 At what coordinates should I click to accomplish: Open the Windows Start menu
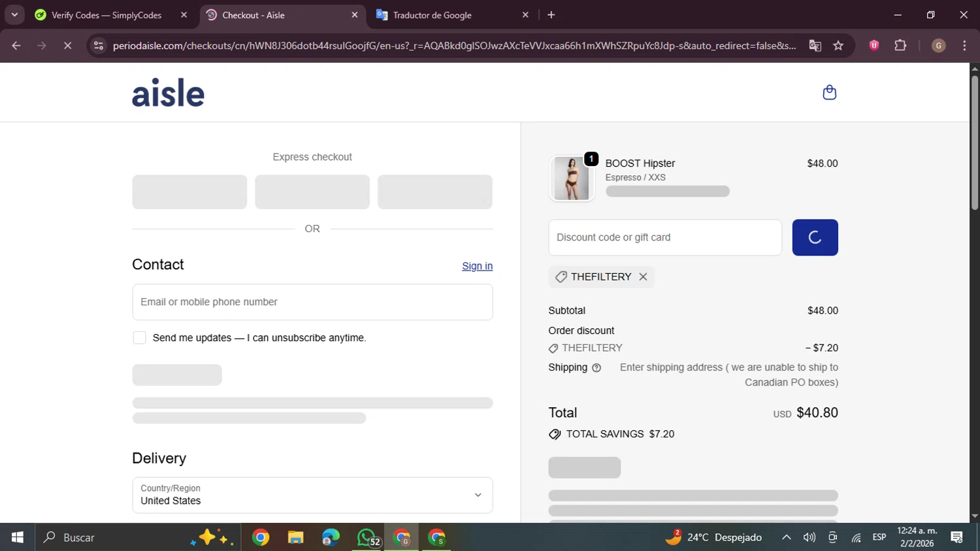coord(18,537)
